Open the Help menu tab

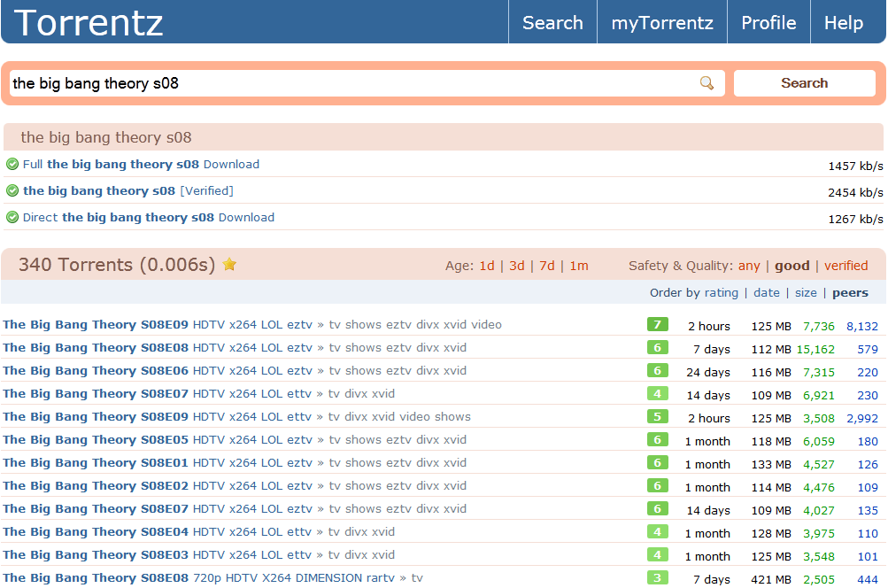tap(844, 23)
